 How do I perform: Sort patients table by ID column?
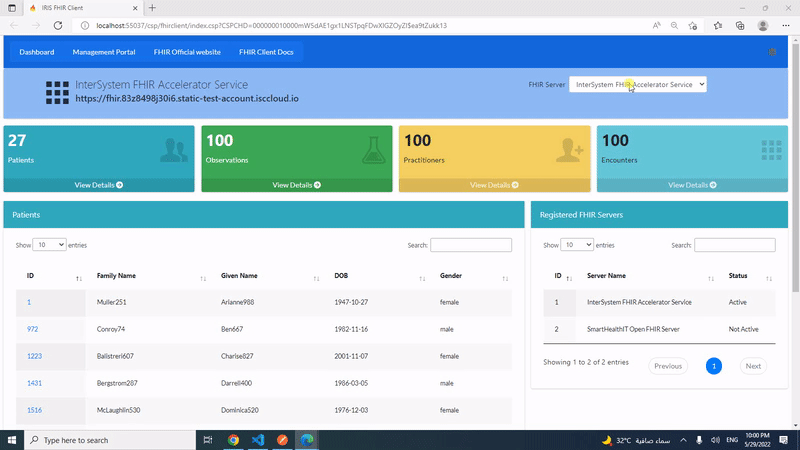(x=53, y=276)
